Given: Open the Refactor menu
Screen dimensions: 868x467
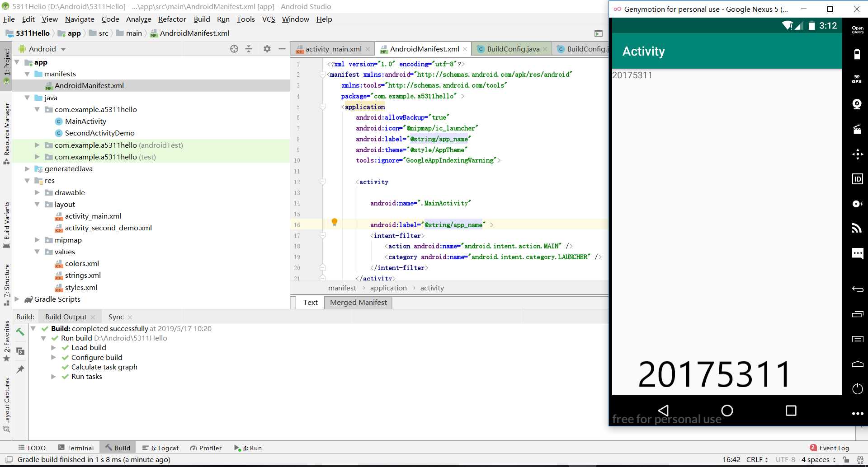Looking at the screenshot, I should (172, 19).
